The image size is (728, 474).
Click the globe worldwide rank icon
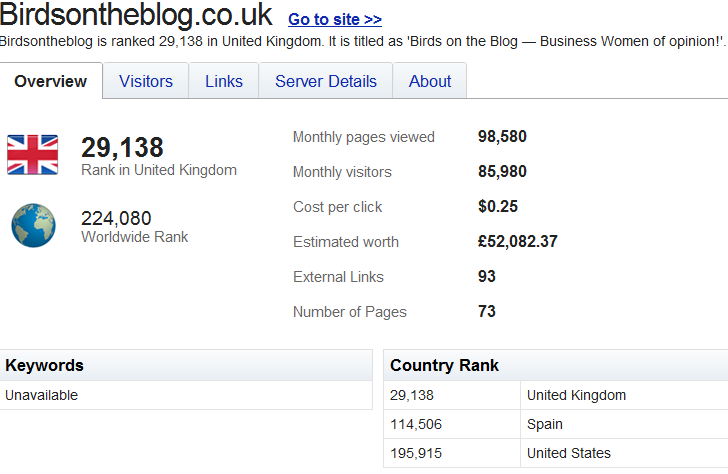[33, 225]
